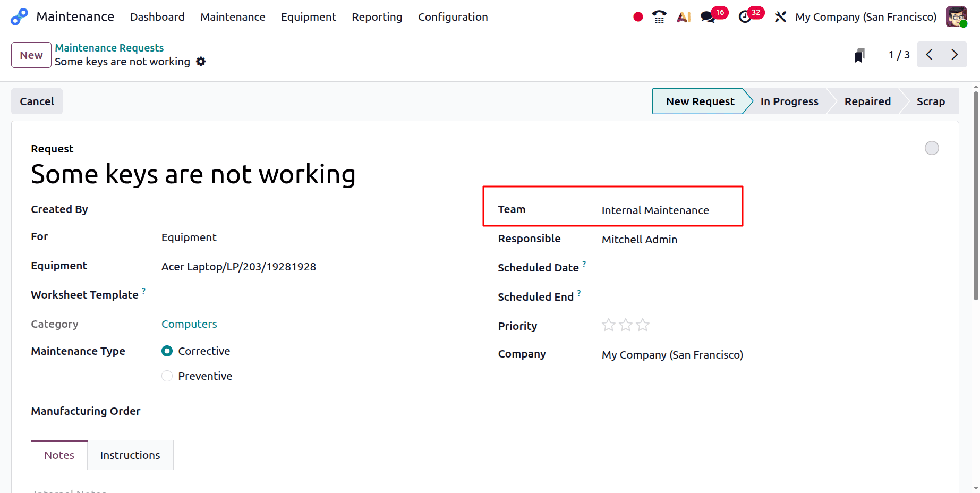Open the user avatar menu
This screenshot has height=493, width=980.
click(956, 17)
